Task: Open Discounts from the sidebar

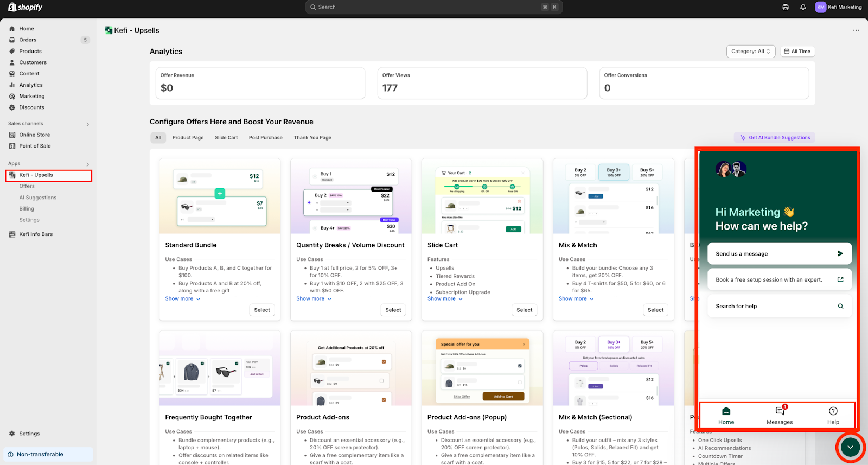Action: tap(31, 107)
